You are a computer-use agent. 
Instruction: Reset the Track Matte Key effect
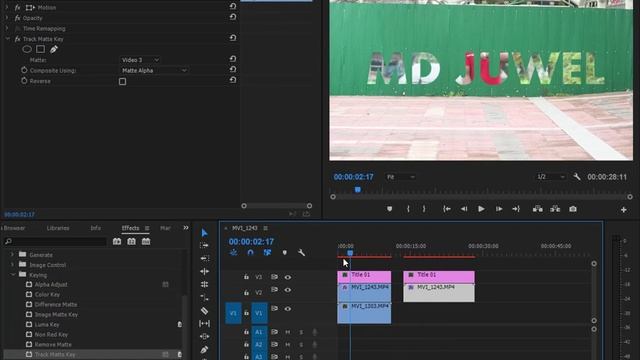pos(233,38)
